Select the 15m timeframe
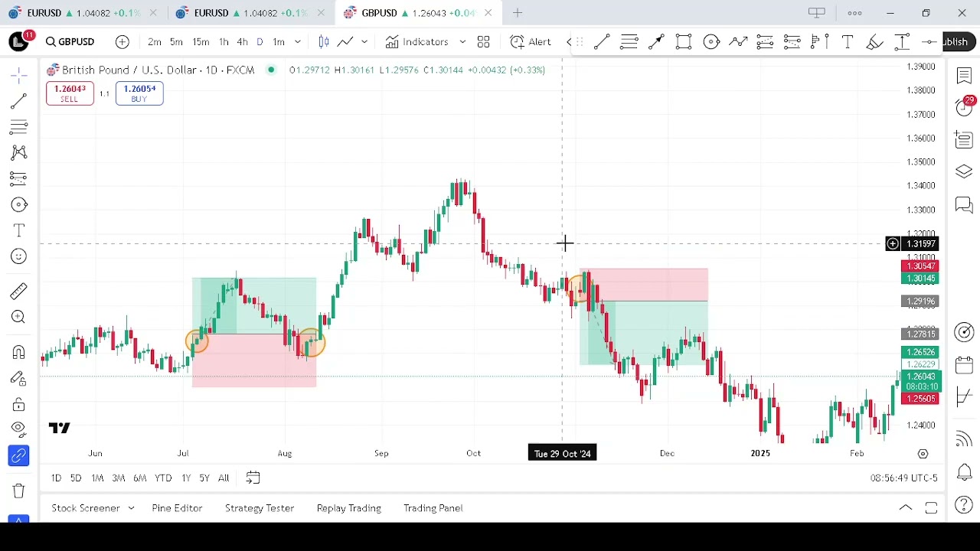 tap(201, 42)
